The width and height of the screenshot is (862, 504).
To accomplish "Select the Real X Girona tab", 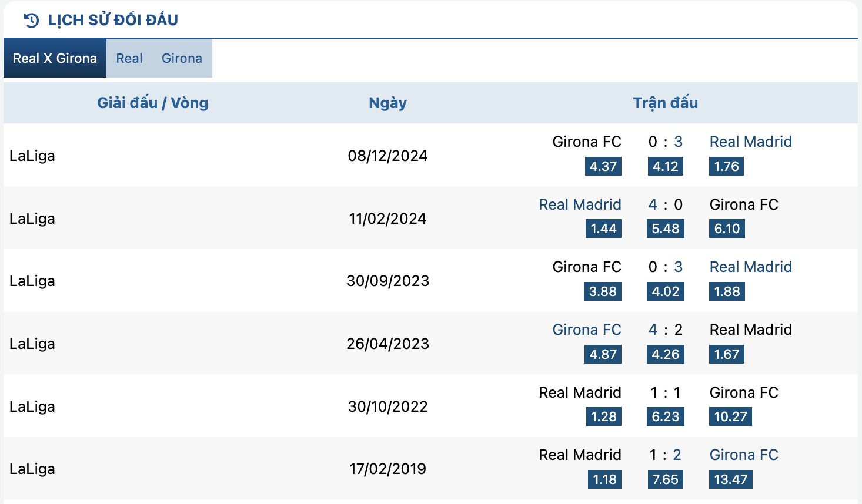I will click(55, 58).
